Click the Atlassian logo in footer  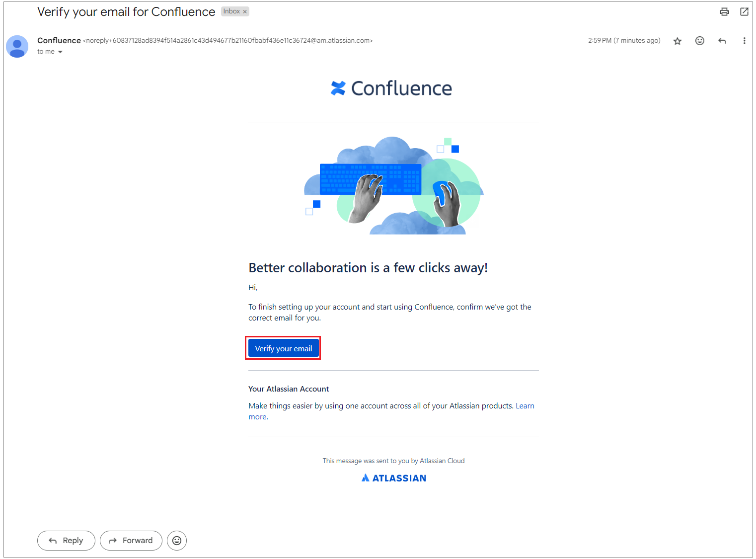pos(393,478)
